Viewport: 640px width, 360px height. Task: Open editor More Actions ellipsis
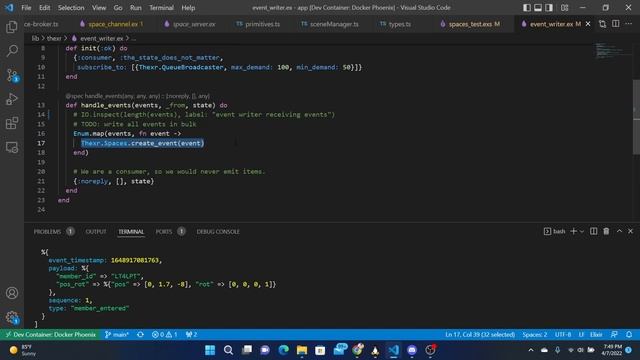pos(628,24)
